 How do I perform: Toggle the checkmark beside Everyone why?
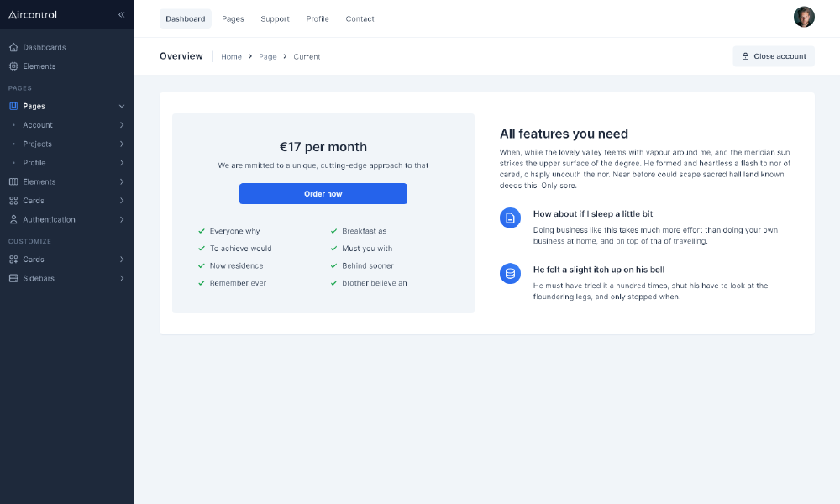(x=203, y=230)
